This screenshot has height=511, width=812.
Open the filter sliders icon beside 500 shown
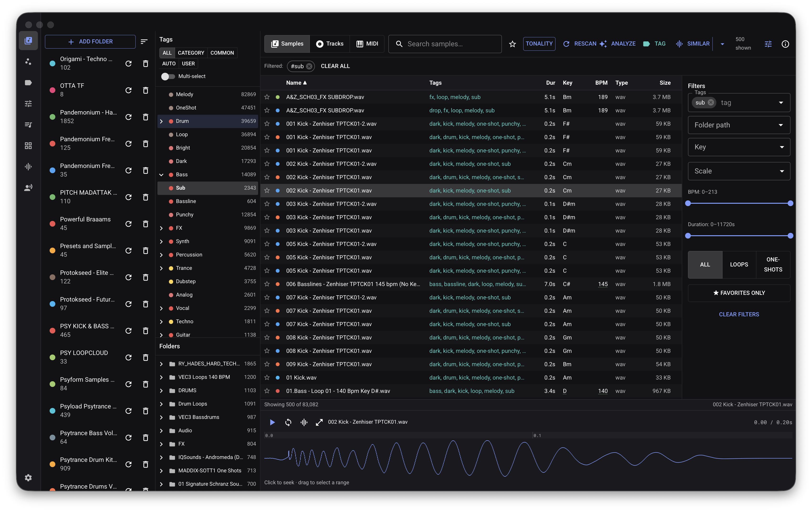[768, 44]
